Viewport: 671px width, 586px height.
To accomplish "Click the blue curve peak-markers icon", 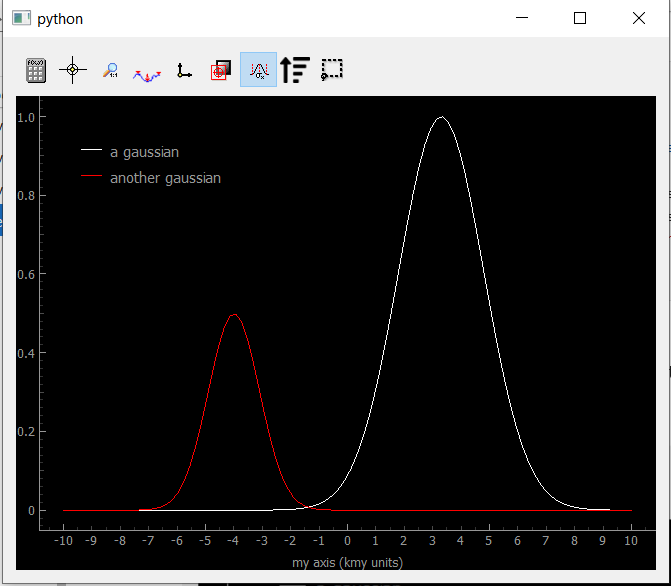I will [147, 76].
